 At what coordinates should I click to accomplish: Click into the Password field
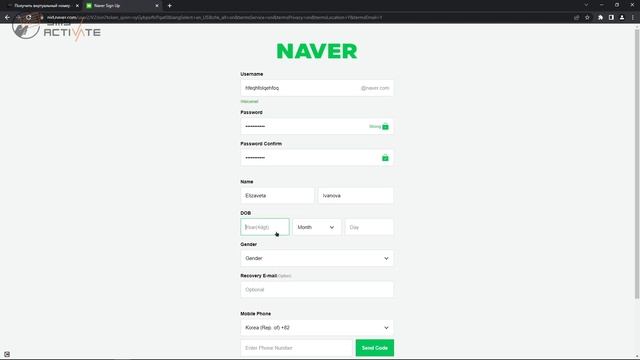click(x=317, y=127)
